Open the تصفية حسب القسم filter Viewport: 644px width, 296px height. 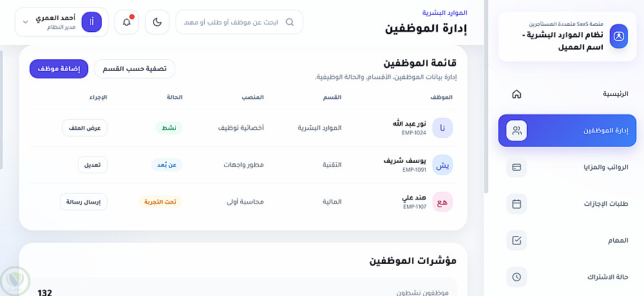pyautogui.click(x=135, y=68)
